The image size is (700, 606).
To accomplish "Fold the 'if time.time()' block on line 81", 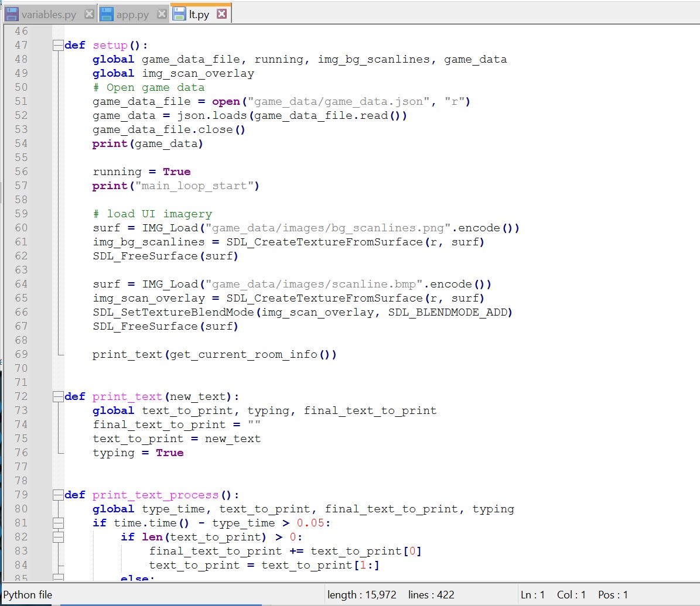I will point(57,523).
